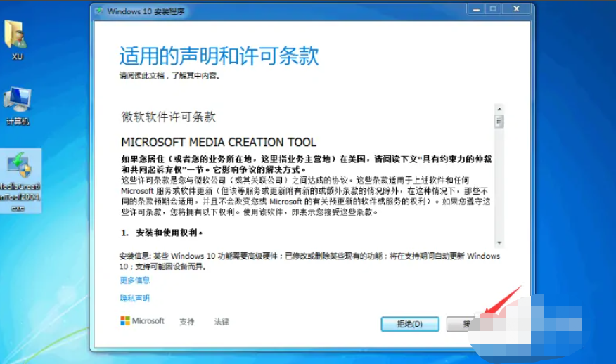Viewport: 616px width, 364px height.
Task: Open the 隐私声明 privacy link
Action: [135, 298]
